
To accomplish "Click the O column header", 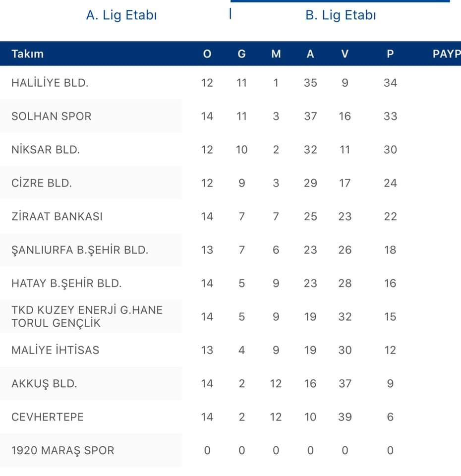I will click(207, 54).
